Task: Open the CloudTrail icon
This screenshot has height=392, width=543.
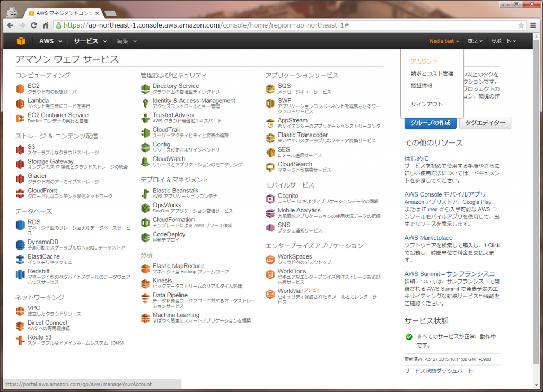Action: point(145,132)
